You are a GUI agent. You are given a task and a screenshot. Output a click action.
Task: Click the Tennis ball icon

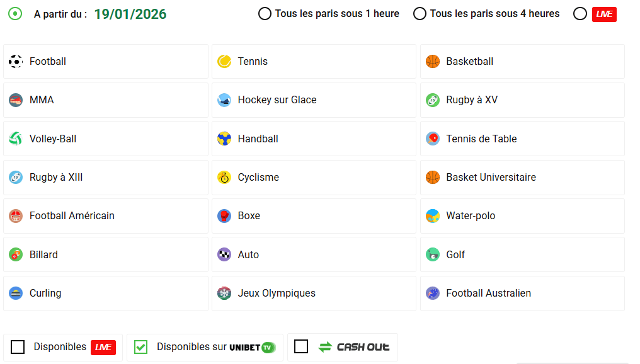(225, 61)
